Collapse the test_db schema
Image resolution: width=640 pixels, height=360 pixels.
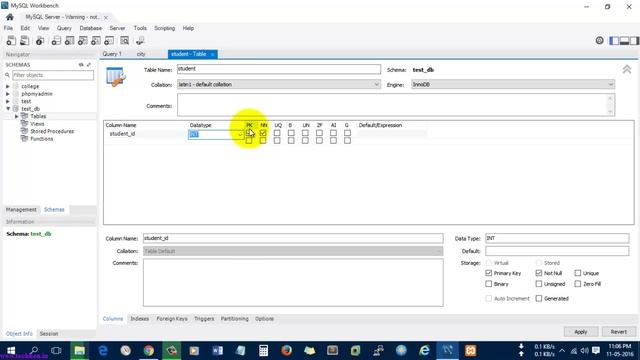tap(8, 109)
